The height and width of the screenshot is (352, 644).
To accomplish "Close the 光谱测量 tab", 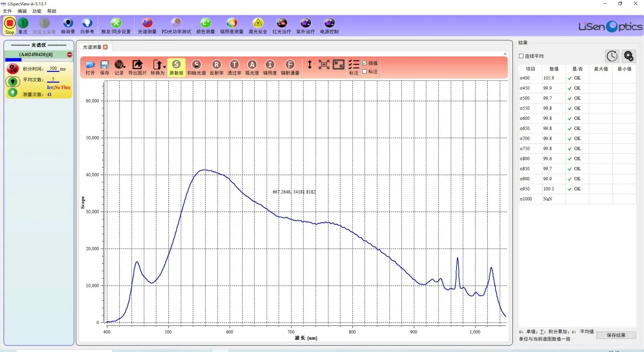I will (105, 47).
